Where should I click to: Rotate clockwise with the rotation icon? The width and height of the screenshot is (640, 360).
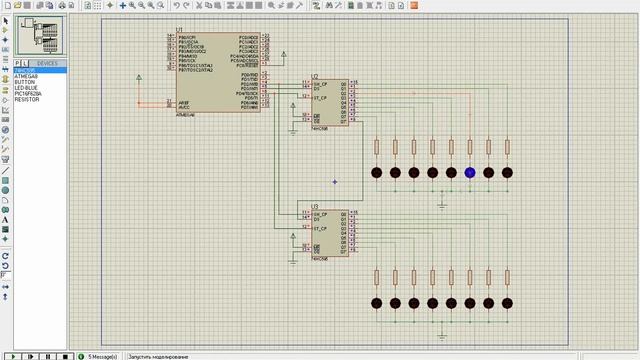point(5,256)
